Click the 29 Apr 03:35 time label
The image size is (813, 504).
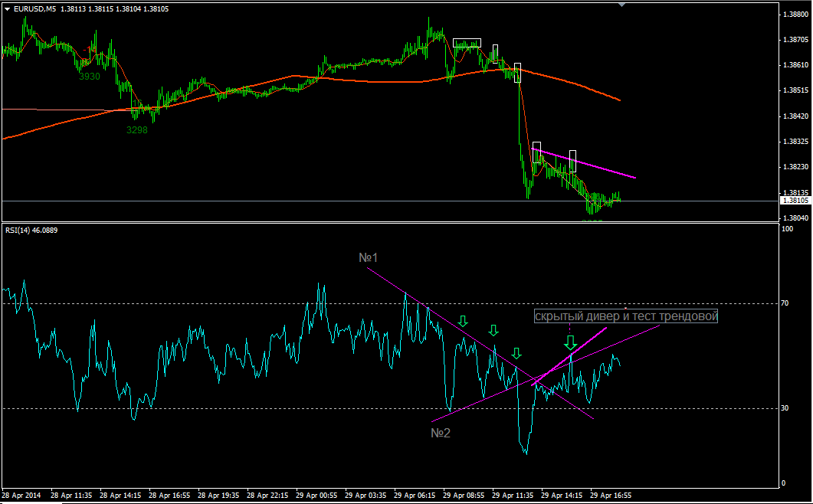tap(366, 495)
